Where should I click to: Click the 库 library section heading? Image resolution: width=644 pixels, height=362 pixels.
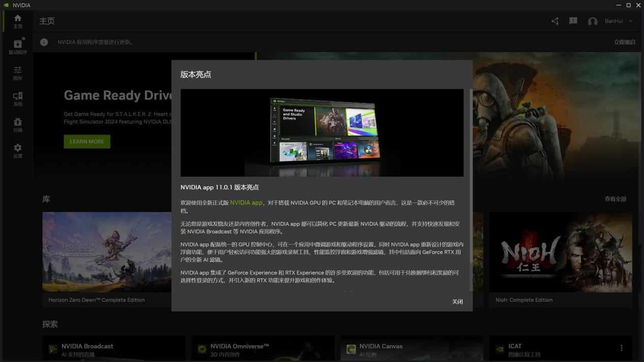coord(46,199)
